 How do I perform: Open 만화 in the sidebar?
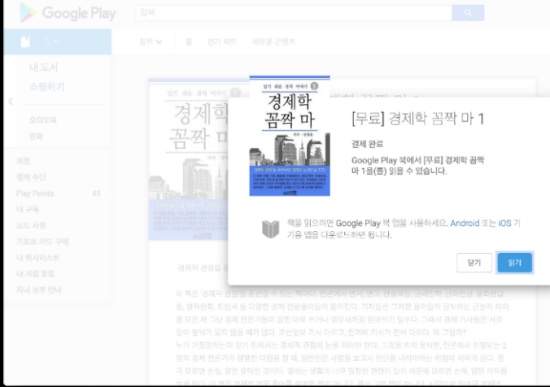[36, 136]
